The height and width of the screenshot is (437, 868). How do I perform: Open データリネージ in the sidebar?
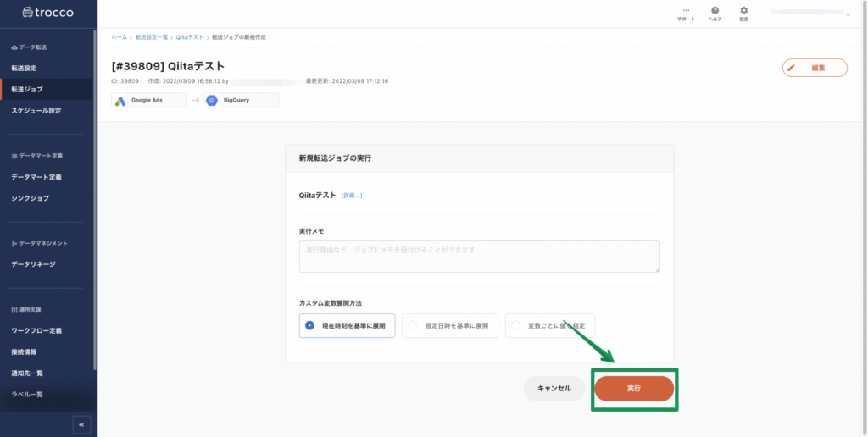(33, 264)
